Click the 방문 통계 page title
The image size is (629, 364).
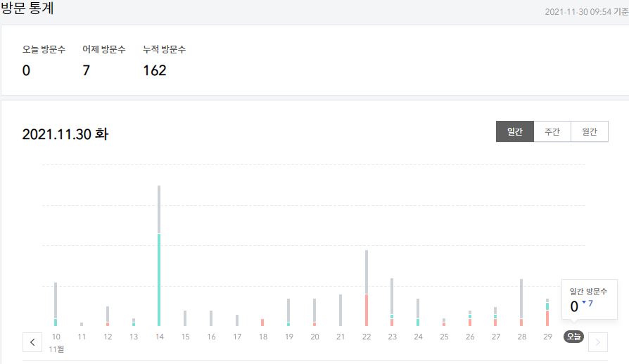[x=27, y=8]
